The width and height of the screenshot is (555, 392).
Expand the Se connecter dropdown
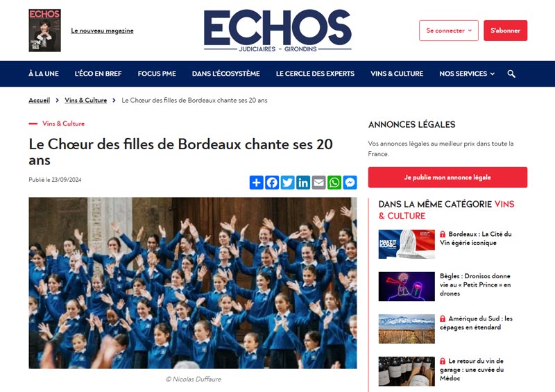448,31
